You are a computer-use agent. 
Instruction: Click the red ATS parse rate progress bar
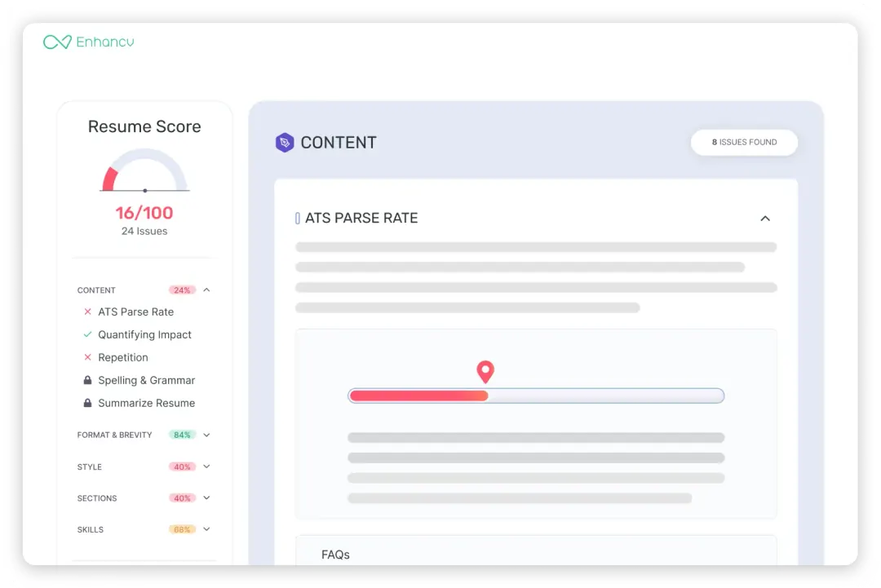click(x=418, y=396)
